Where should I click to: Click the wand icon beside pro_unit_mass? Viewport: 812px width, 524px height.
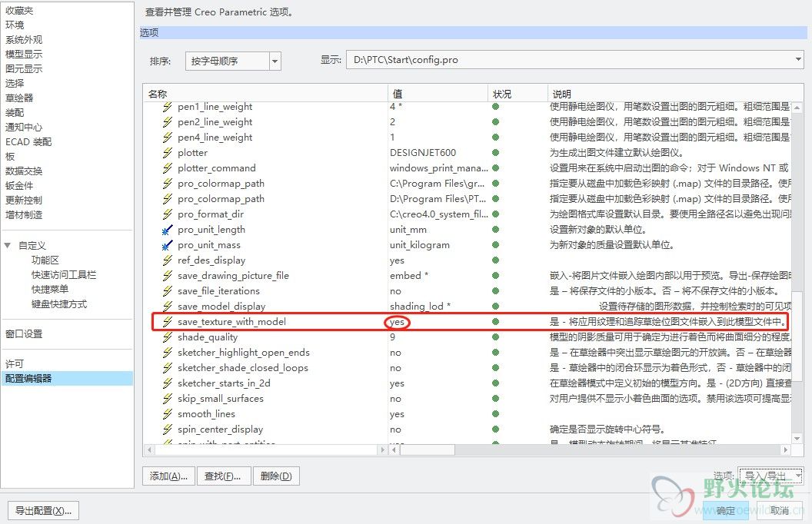(168, 245)
